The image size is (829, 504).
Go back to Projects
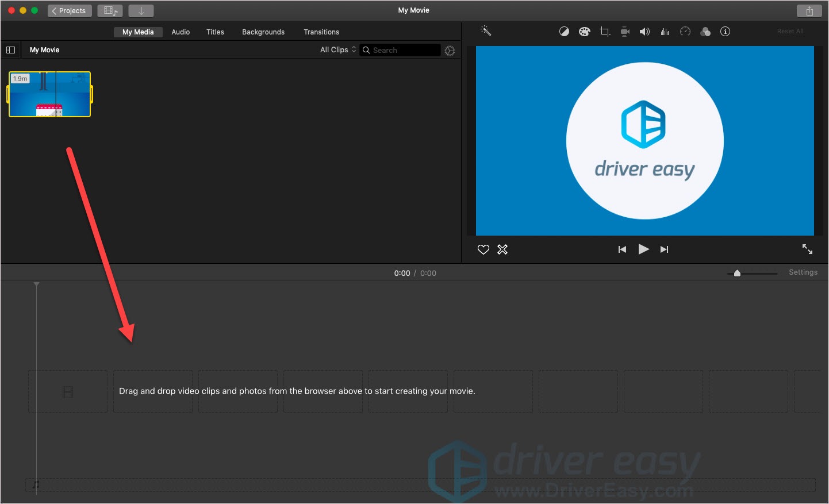pos(70,10)
